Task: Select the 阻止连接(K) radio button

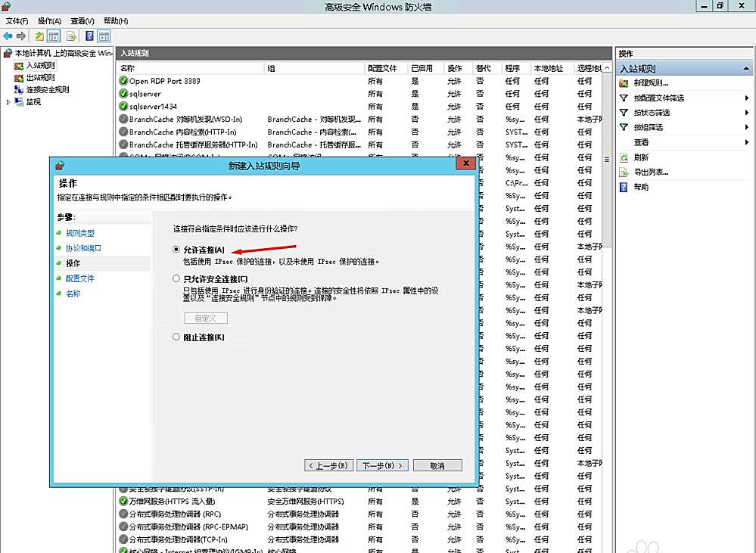Action: coord(176,337)
